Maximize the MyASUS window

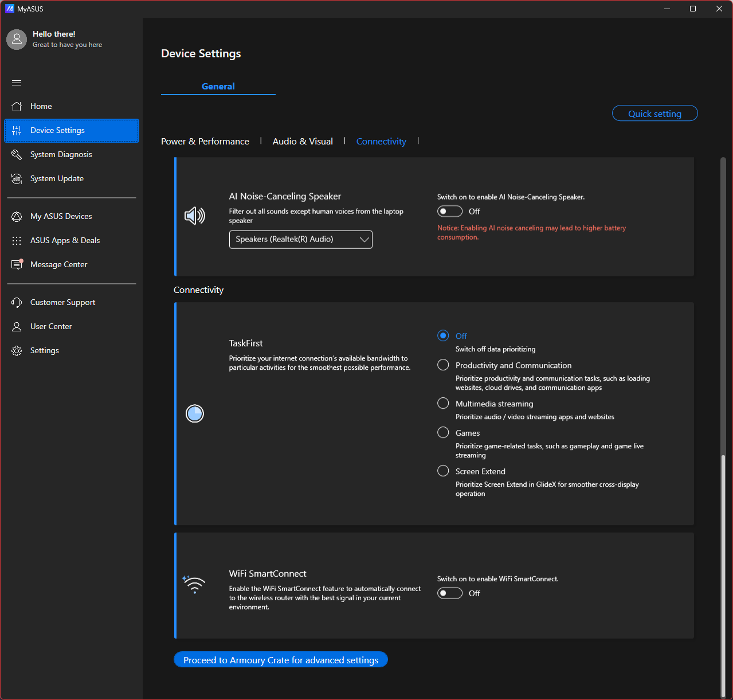(x=693, y=9)
